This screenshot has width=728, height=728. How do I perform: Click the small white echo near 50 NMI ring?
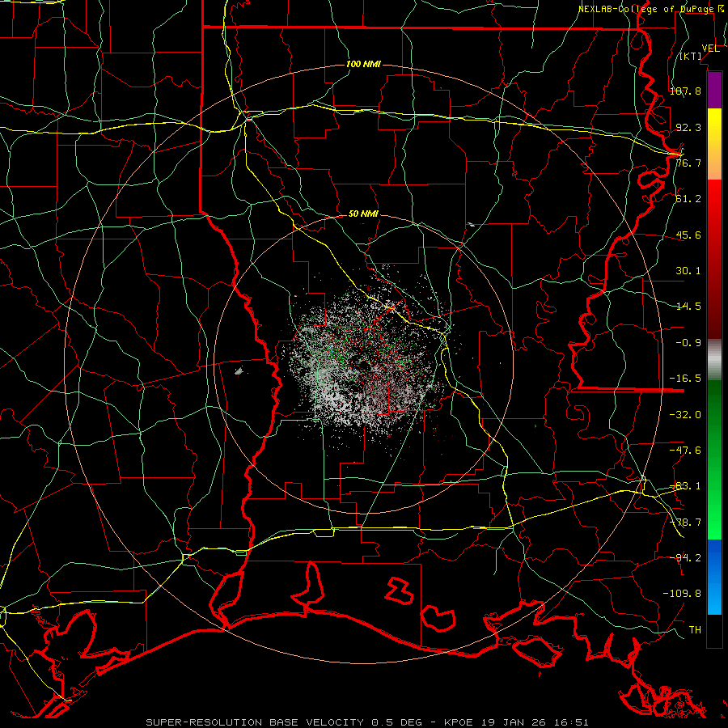pyautogui.click(x=471, y=225)
